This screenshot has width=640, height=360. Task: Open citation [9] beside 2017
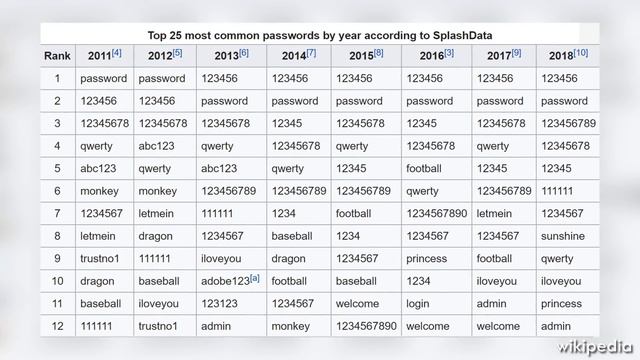[516, 53]
